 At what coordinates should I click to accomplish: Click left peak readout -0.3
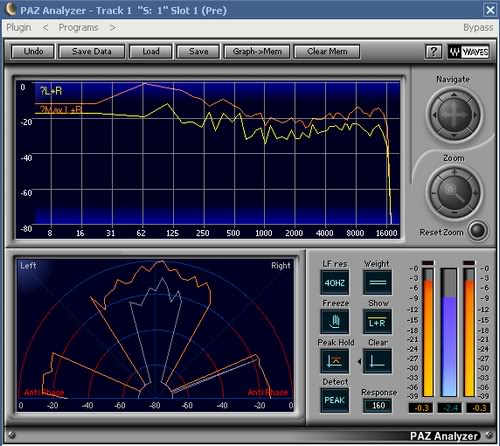(421, 408)
